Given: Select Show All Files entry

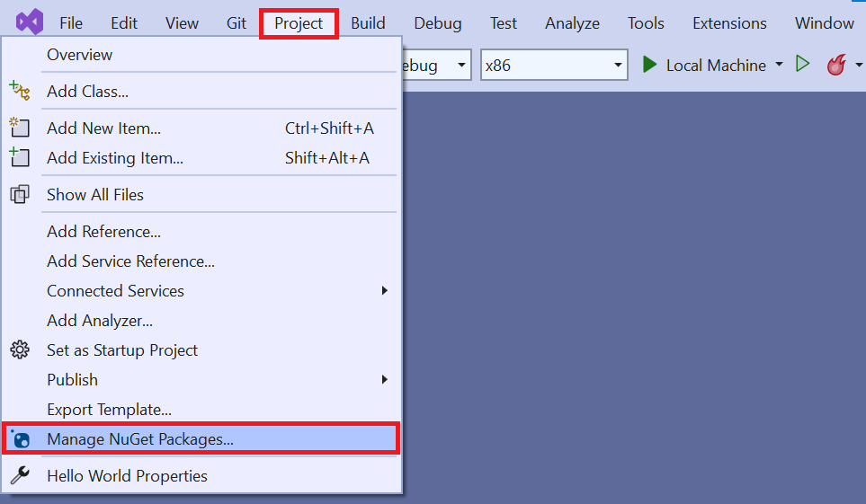Looking at the screenshot, I should pos(201,194).
